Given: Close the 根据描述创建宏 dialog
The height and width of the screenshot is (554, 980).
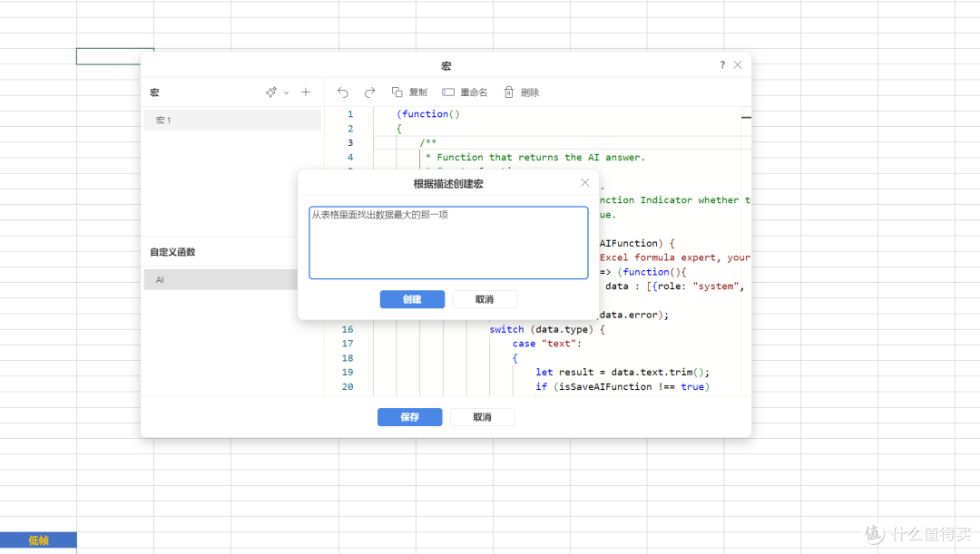Looking at the screenshot, I should [x=585, y=182].
